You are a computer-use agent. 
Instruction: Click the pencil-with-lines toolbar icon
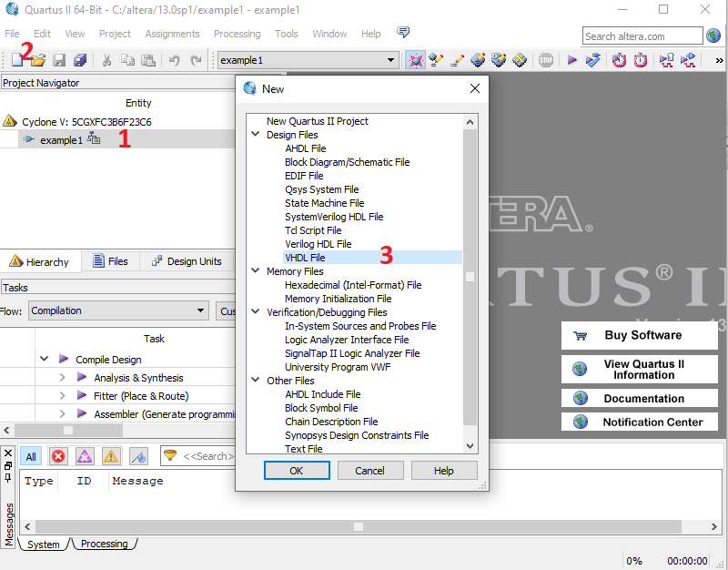point(457,60)
